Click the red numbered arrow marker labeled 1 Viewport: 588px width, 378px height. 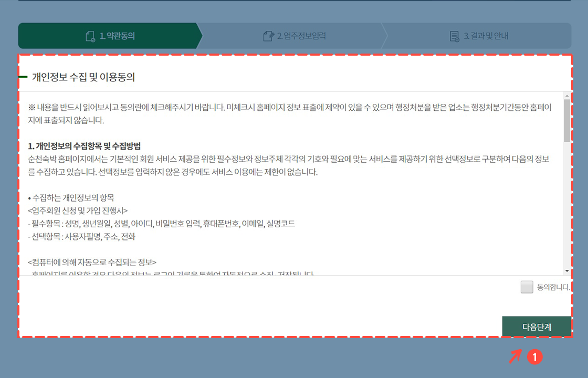pos(534,357)
